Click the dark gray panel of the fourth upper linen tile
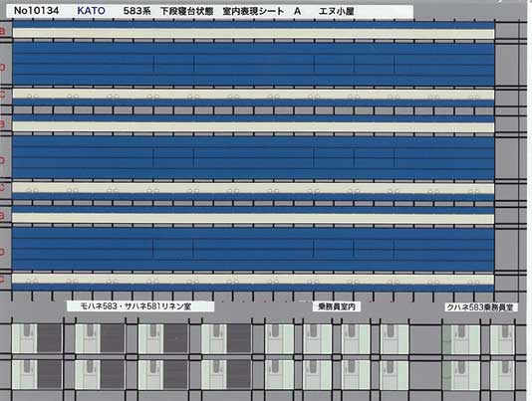The width and height of the screenshot is (532, 401). tap(239, 338)
